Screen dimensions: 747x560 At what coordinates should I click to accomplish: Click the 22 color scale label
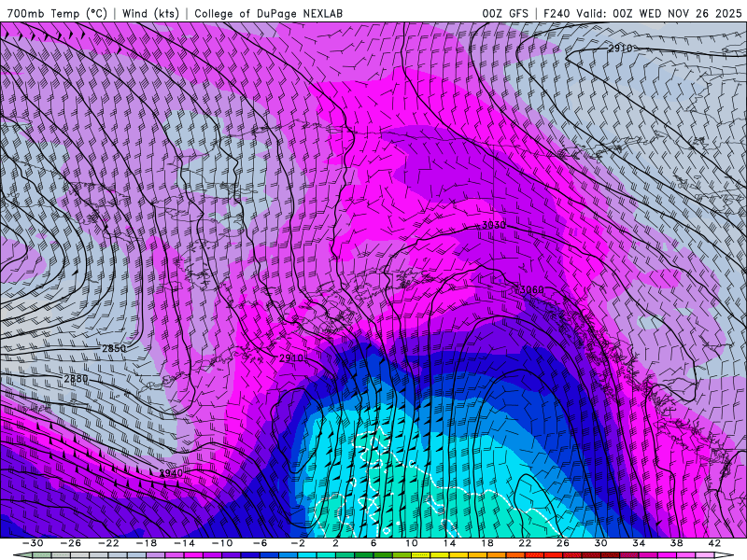[525, 543]
